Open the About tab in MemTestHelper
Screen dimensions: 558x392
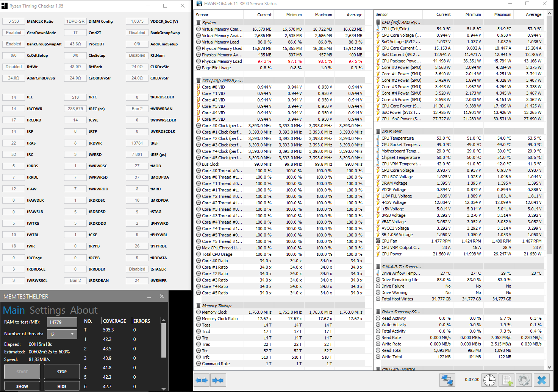(x=84, y=310)
